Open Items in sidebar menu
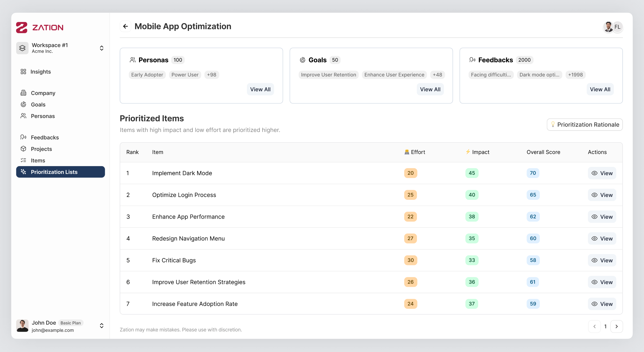The image size is (644, 352). 38,160
